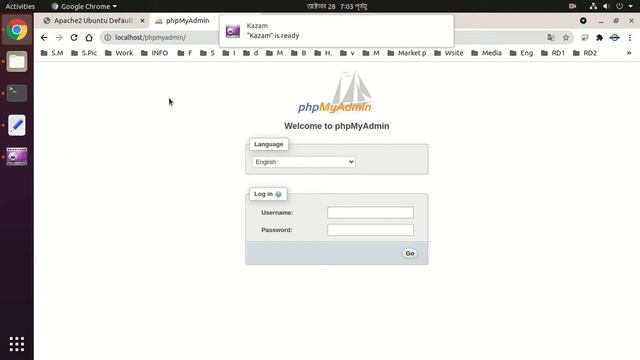Open the Work bookmark folder

click(119, 53)
